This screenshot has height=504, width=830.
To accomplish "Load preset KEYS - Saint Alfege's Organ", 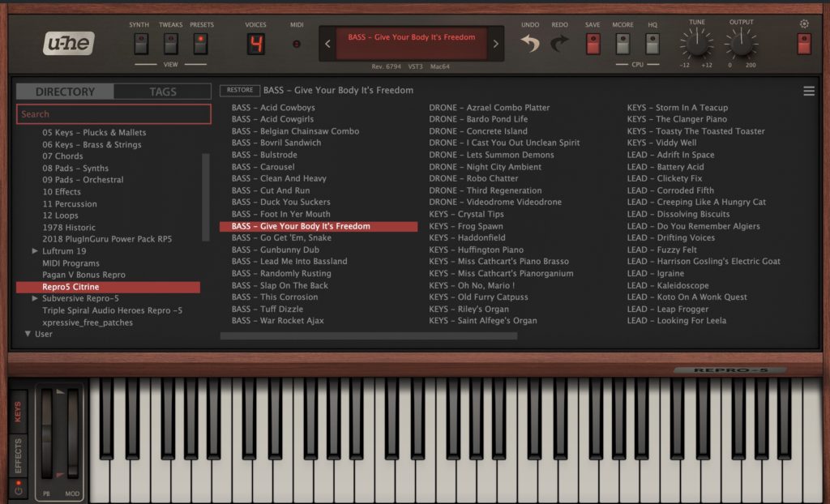I will [x=483, y=321].
